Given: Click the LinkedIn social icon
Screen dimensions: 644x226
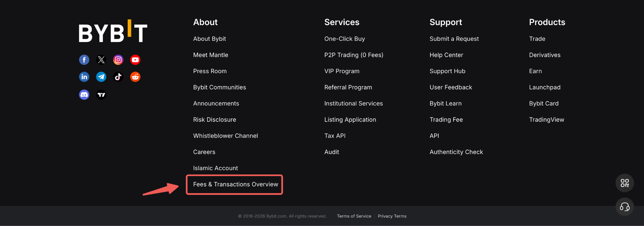Looking at the screenshot, I should coord(84,77).
